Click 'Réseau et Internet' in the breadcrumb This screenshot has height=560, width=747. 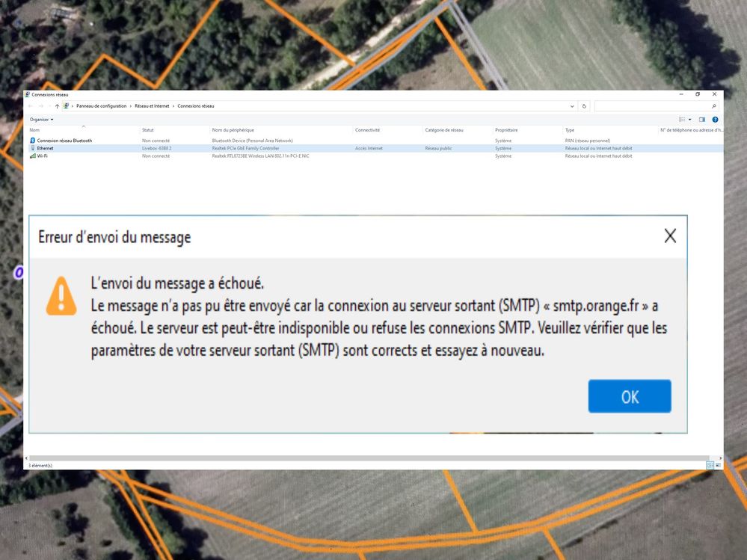point(153,106)
